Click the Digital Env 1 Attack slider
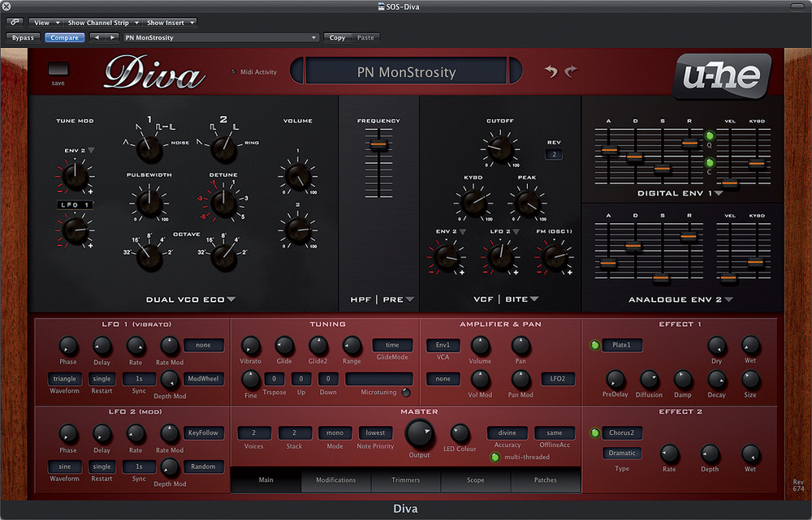The image size is (812, 520). 609,150
